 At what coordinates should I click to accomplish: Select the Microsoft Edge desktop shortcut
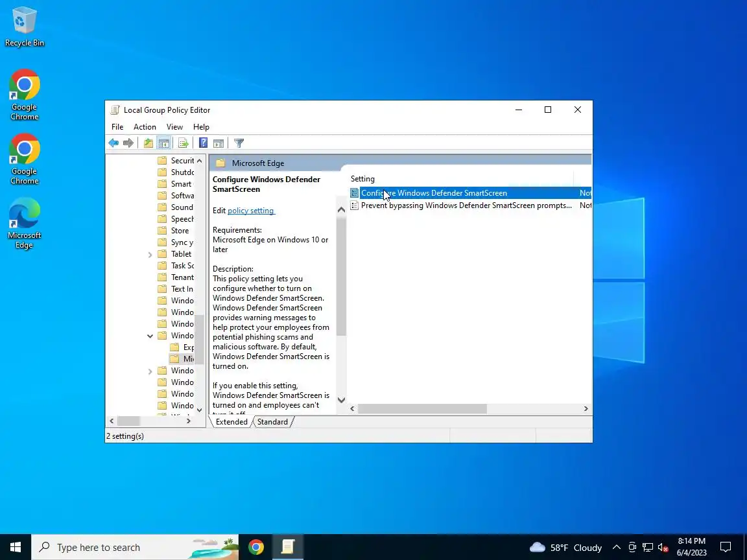point(24,224)
